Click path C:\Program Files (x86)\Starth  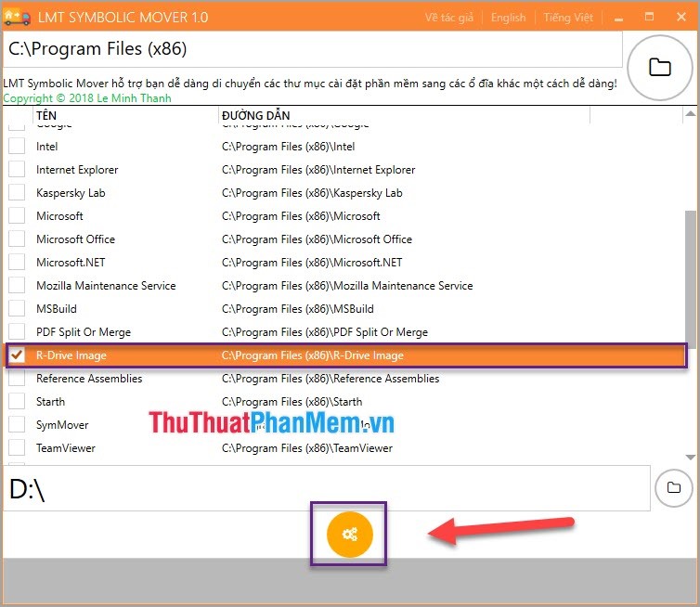pyautogui.click(x=292, y=402)
